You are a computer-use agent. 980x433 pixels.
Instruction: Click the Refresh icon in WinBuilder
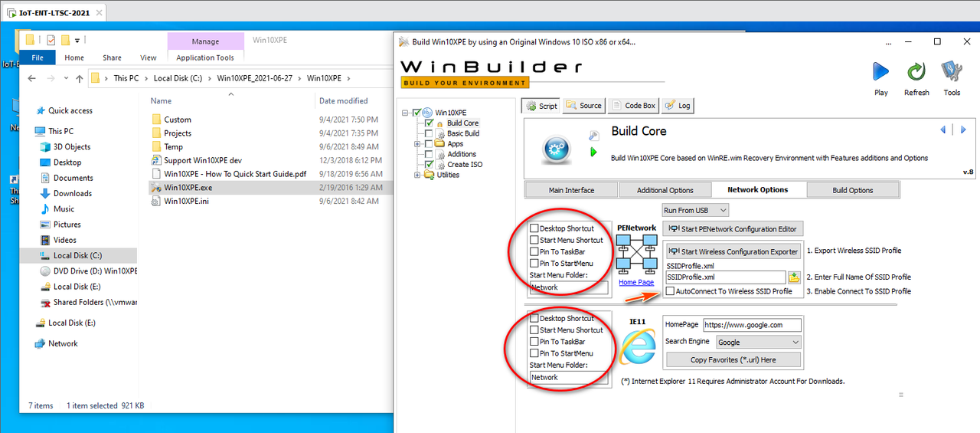tap(916, 72)
